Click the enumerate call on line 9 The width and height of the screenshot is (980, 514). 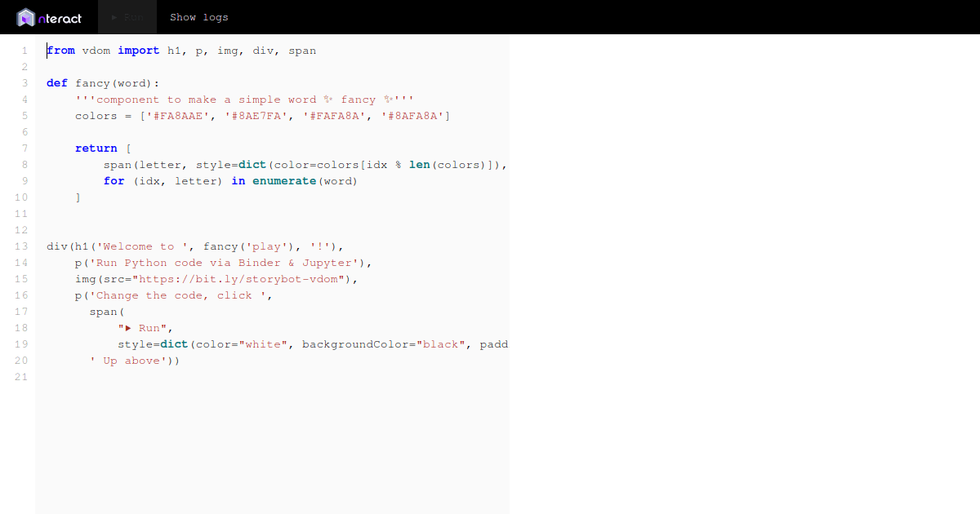click(x=284, y=180)
